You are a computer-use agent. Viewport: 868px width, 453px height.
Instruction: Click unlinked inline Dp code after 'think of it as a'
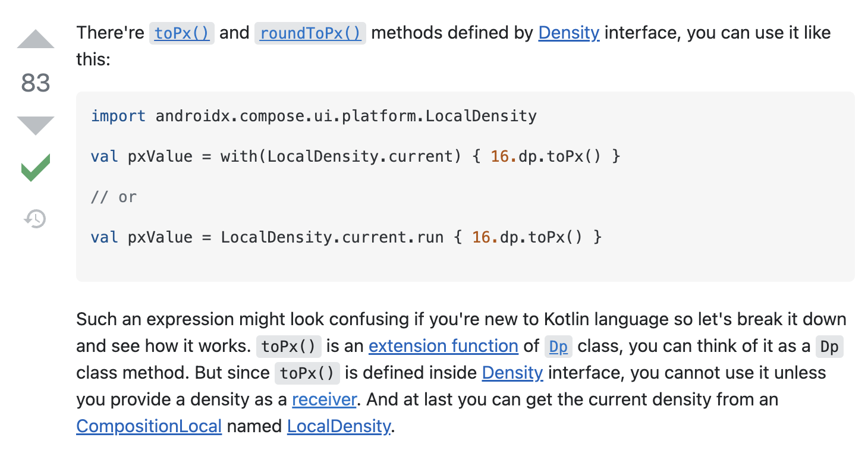[x=829, y=347]
